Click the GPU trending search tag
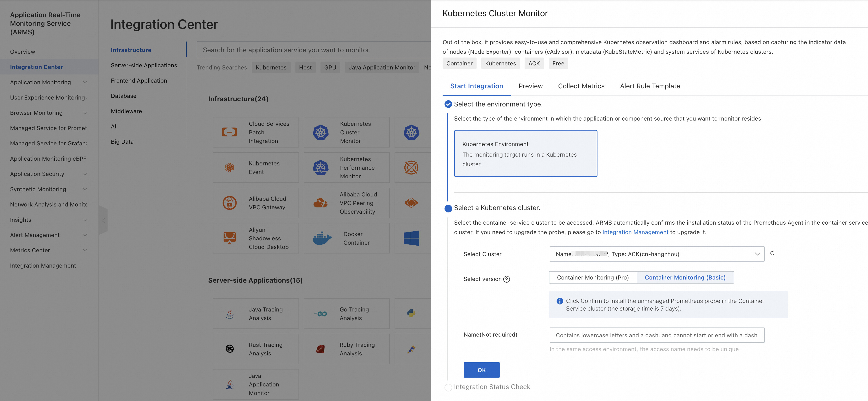Image resolution: width=868 pixels, height=401 pixels. 330,67
